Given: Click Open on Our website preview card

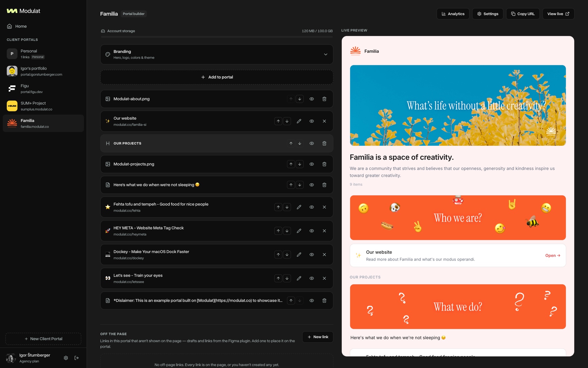Looking at the screenshot, I should [553, 256].
